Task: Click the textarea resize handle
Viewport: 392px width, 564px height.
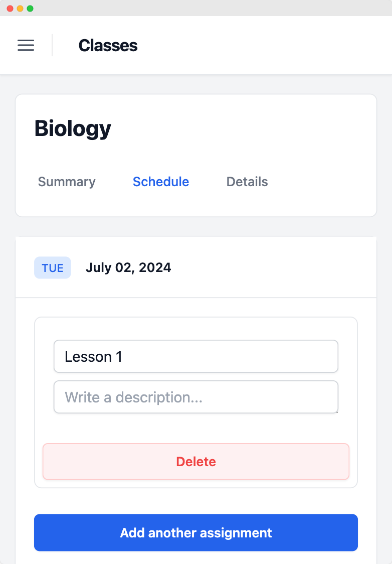Action: coord(337,411)
